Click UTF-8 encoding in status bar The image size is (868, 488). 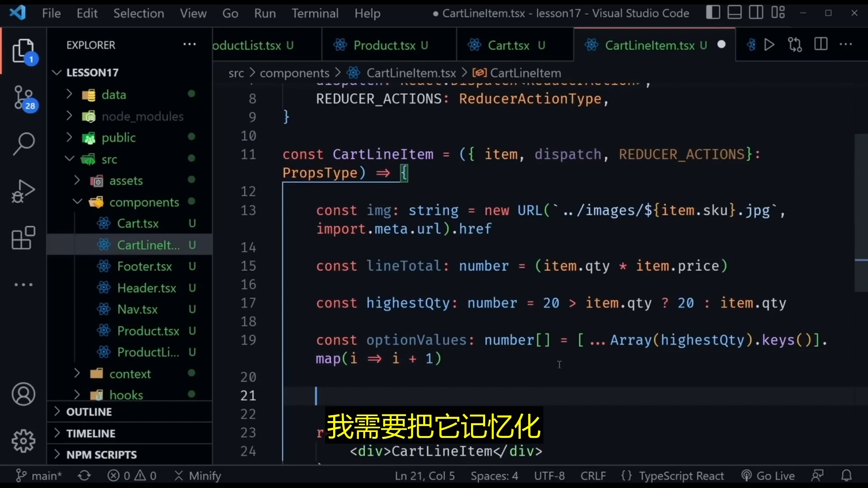(549, 475)
